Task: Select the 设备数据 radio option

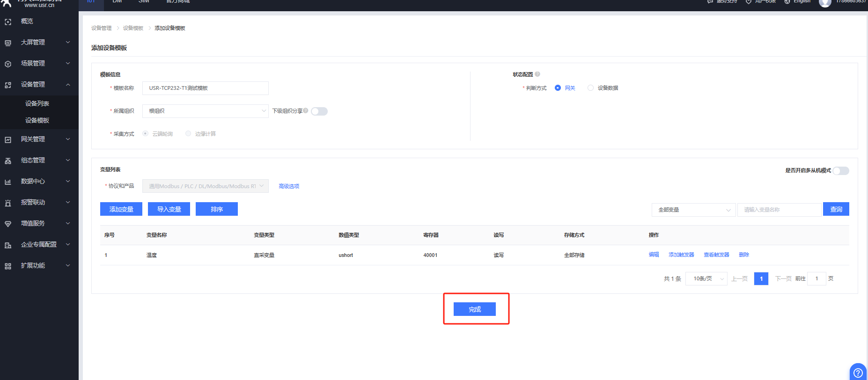Action: (x=590, y=88)
